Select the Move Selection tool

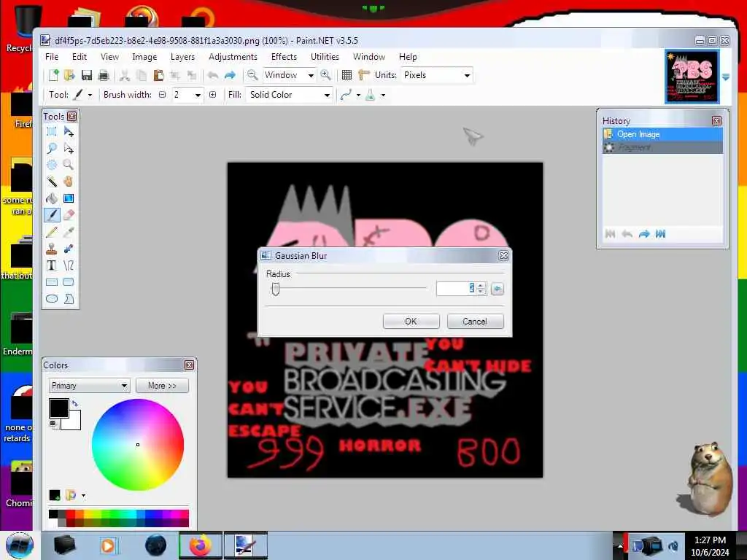(69, 149)
